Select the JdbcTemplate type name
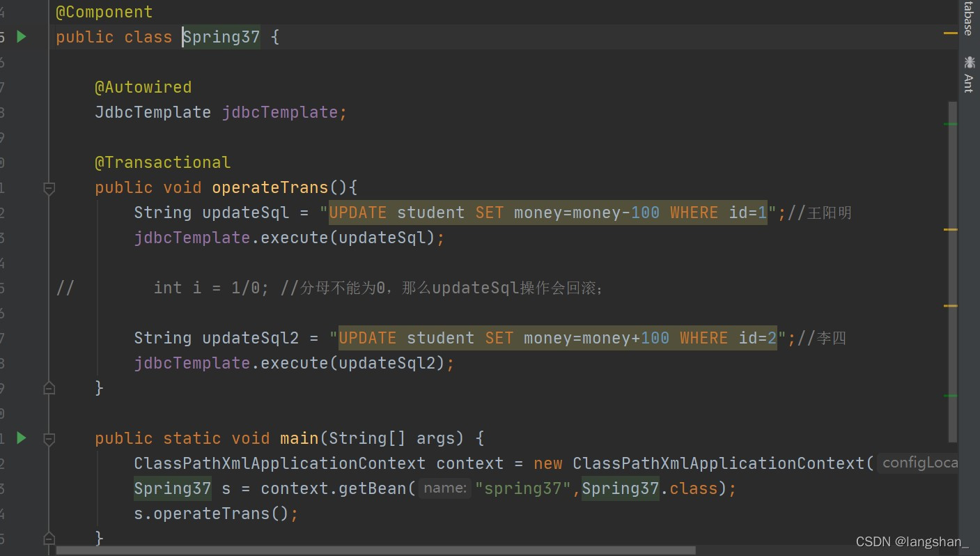Screen dimensions: 980x556 [x=153, y=112]
